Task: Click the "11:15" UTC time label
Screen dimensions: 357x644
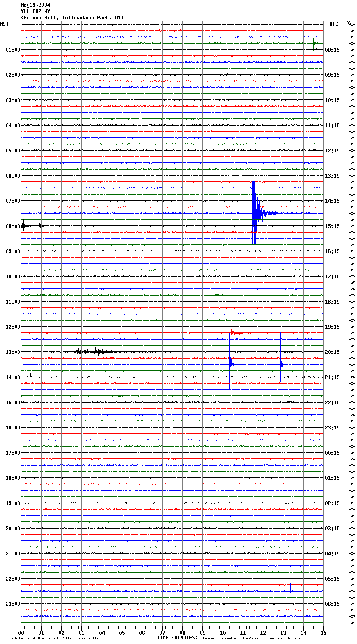Action: (x=332, y=126)
